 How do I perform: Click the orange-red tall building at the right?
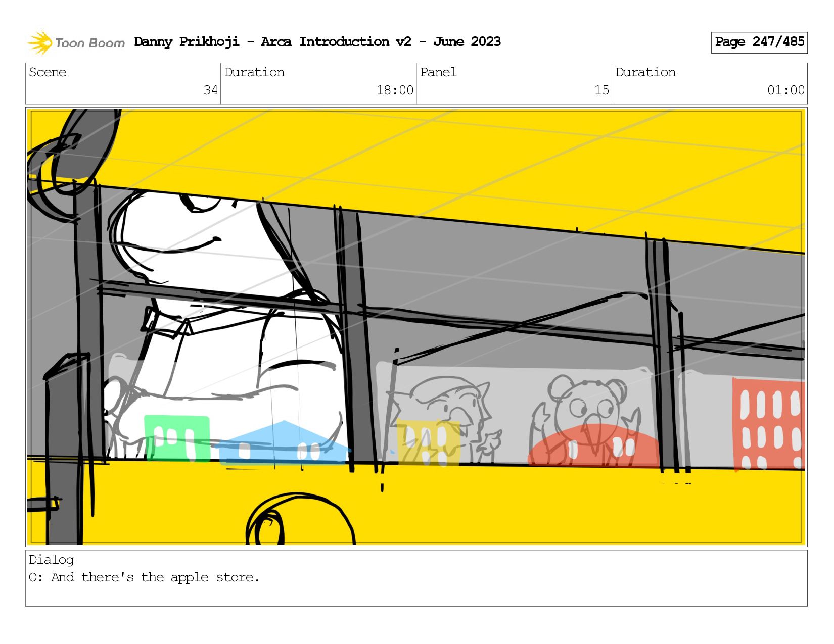(x=768, y=424)
